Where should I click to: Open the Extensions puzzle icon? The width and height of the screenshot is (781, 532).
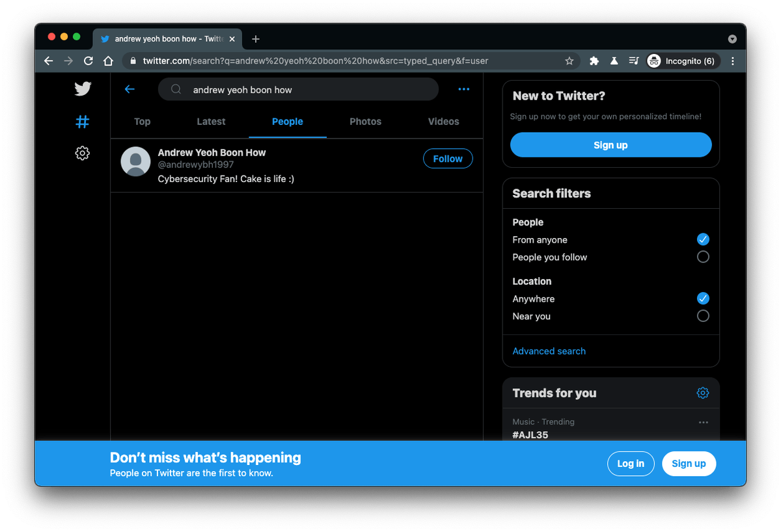click(x=594, y=61)
